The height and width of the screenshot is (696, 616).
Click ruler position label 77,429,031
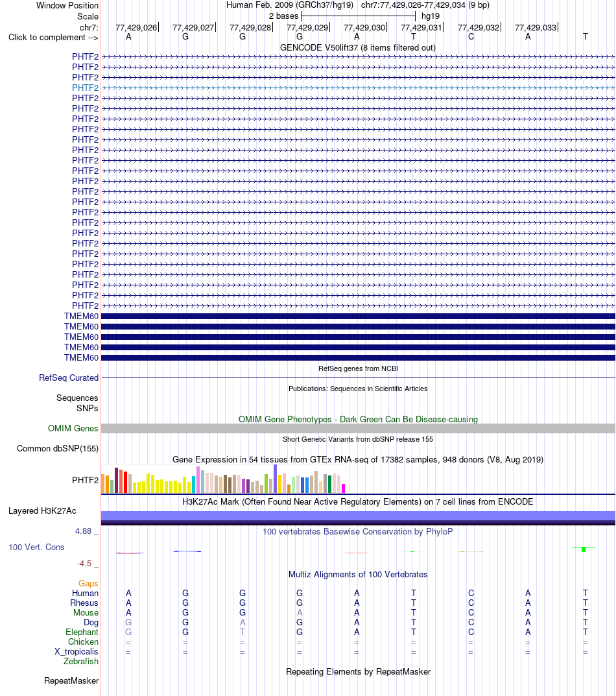pyautogui.click(x=421, y=27)
